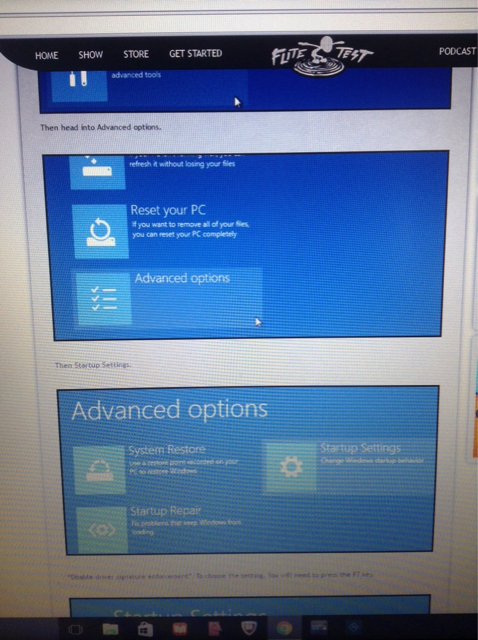Image resolution: width=478 pixels, height=640 pixels.
Task: Open the shield app on the taskbar
Action: pyautogui.click(x=249, y=628)
